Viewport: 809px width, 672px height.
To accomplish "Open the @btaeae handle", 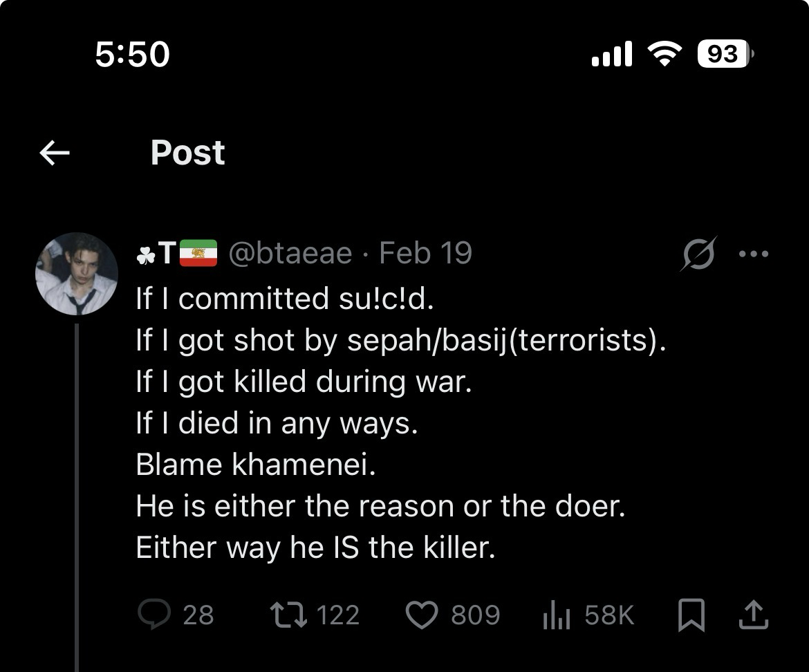I will 290,254.
